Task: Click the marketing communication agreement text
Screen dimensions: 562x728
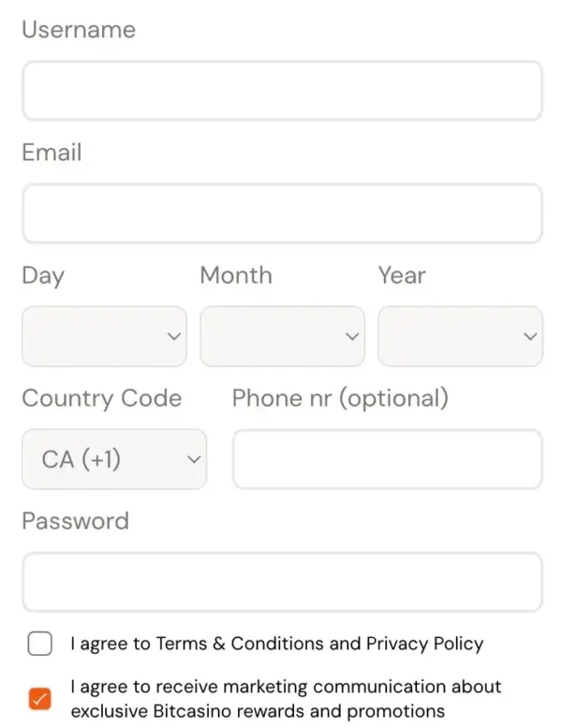Action: coord(286,699)
